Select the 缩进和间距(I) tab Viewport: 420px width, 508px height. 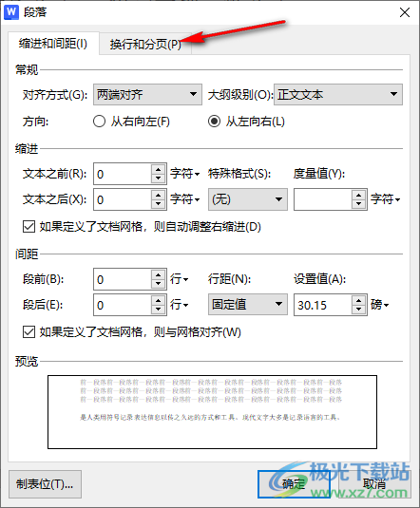[x=53, y=44]
